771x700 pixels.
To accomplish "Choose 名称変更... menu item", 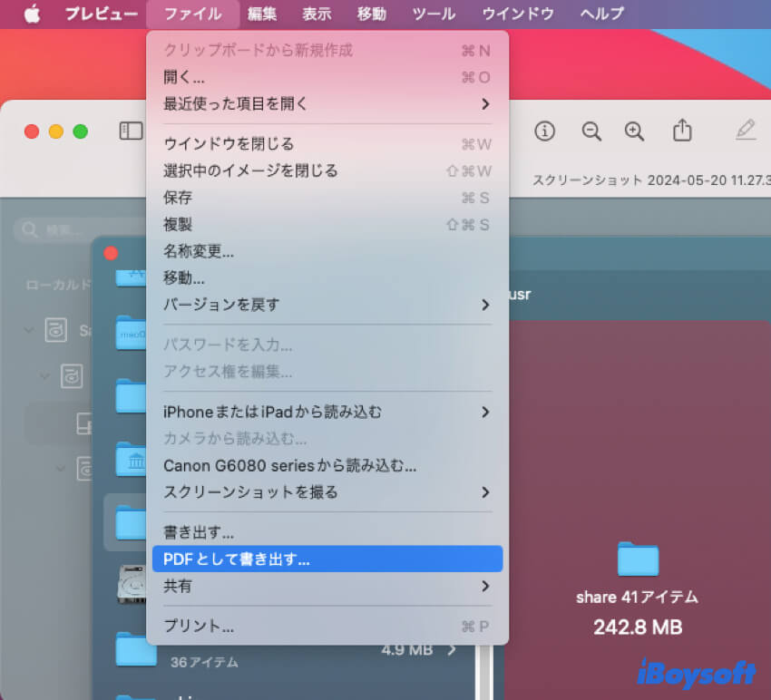I will (x=327, y=251).
